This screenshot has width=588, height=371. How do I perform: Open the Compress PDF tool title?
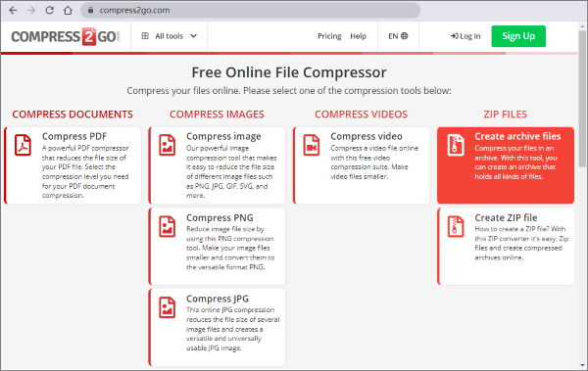74,136
